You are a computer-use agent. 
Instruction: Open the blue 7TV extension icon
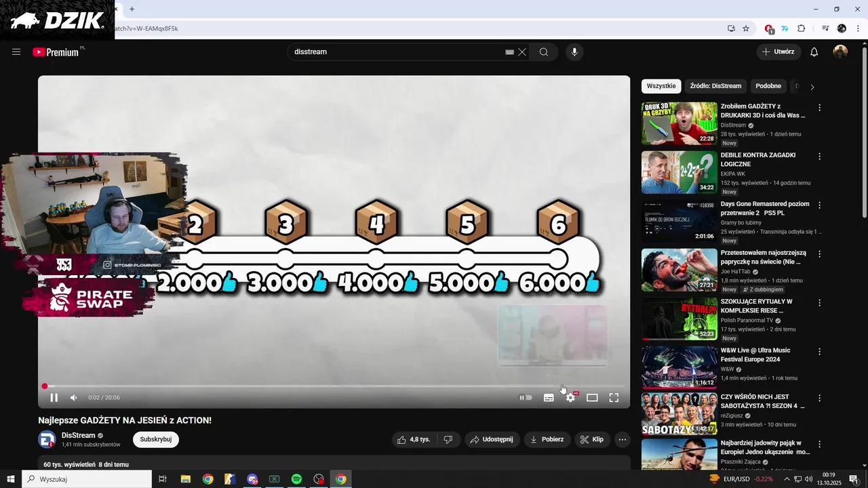coord(785,28)
